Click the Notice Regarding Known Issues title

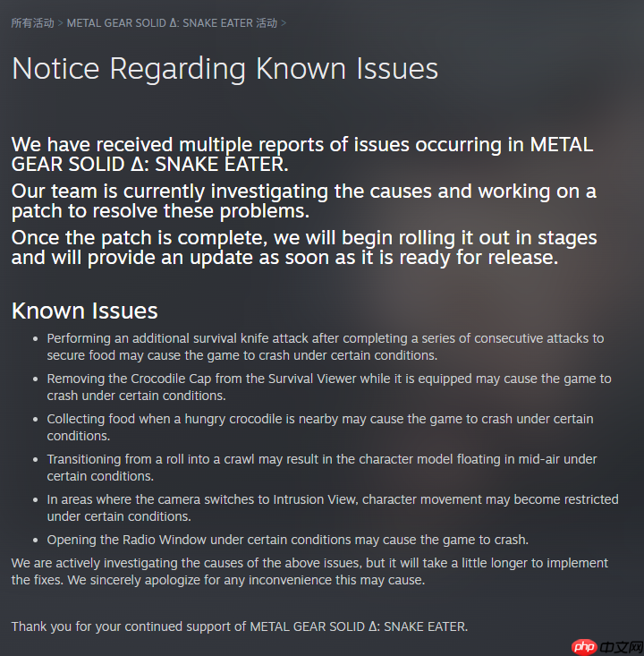(x=225, y=69)
